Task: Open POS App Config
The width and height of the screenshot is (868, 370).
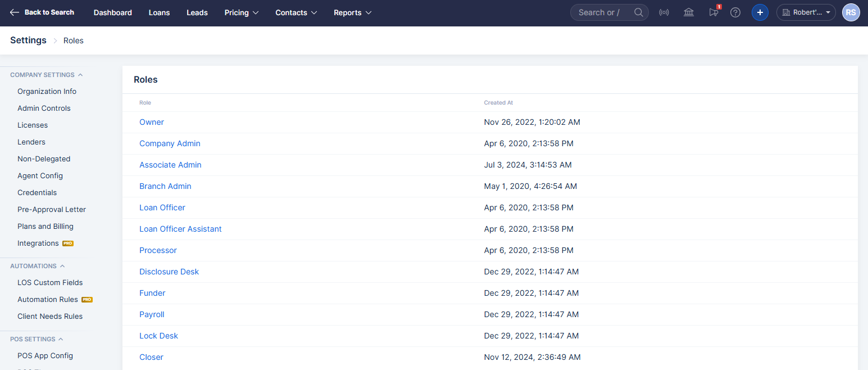Action: click(45, 355)
